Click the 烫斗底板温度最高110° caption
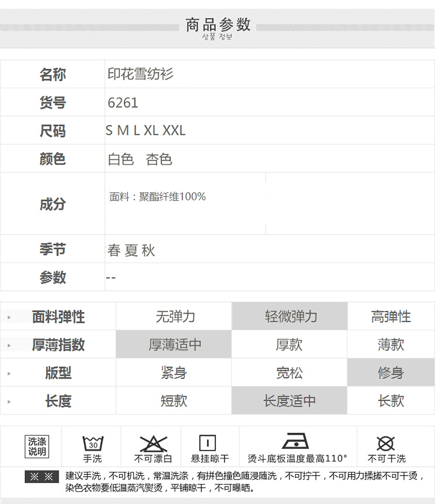 pyautogui.click(x=298, y=458)
